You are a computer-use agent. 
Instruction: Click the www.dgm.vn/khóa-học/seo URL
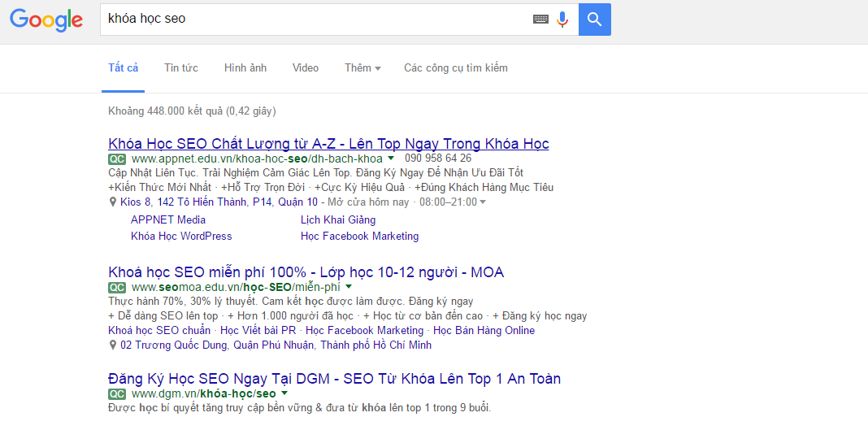click(204, 394)
